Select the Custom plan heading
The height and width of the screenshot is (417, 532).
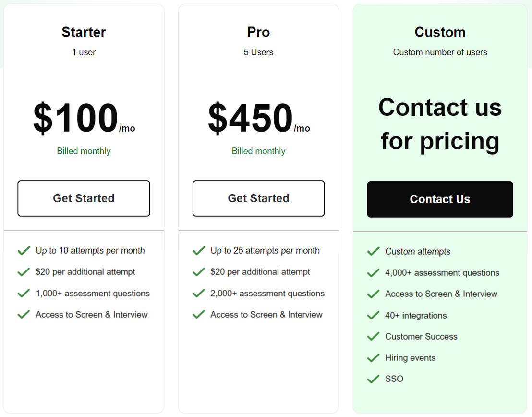coord(440,32)
